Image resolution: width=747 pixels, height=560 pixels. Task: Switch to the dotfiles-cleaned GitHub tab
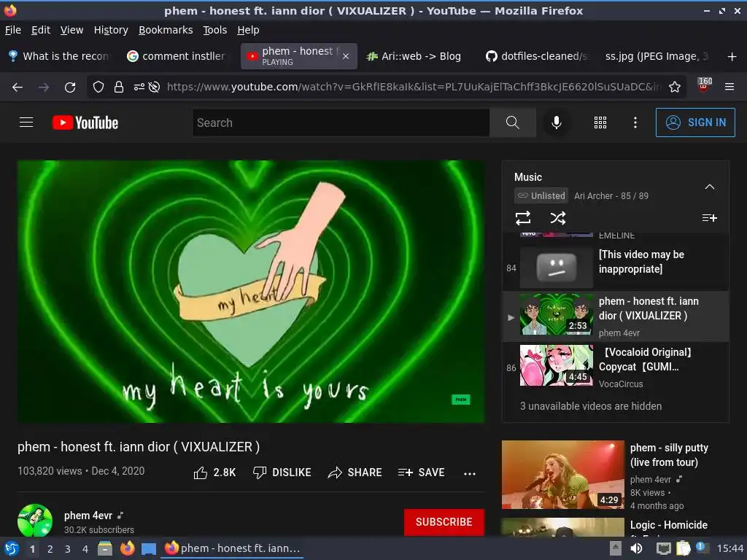point(536,56)
